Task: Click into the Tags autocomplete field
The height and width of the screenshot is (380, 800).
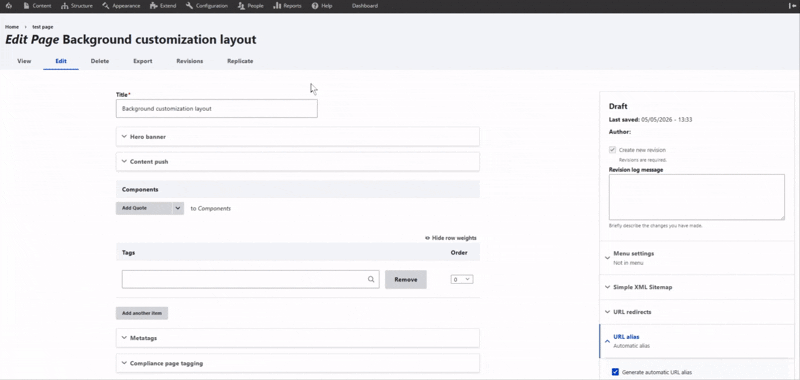Action: coord(251,280)
